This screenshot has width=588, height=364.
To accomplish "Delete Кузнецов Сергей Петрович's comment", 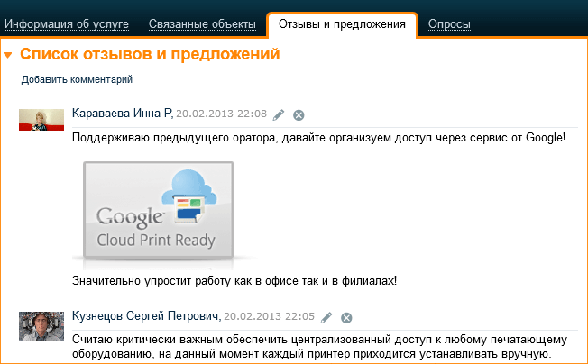I will 346,318.
